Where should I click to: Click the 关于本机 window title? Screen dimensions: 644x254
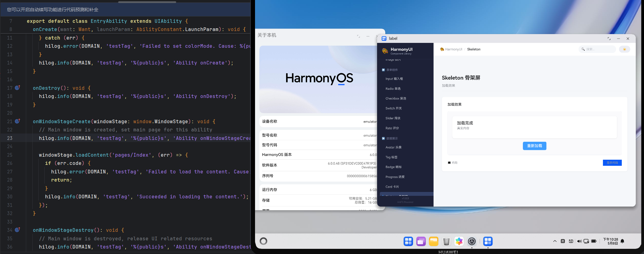(x=267, y=35)
